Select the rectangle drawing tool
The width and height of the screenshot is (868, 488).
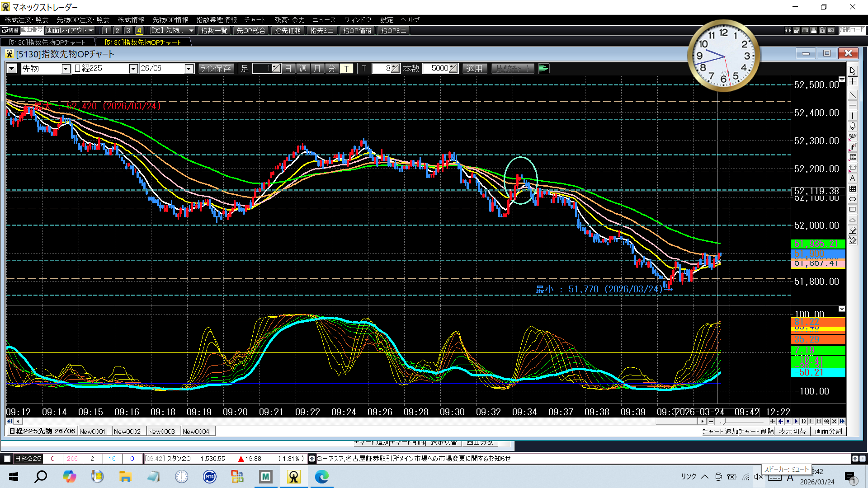(x=853, y=210)
